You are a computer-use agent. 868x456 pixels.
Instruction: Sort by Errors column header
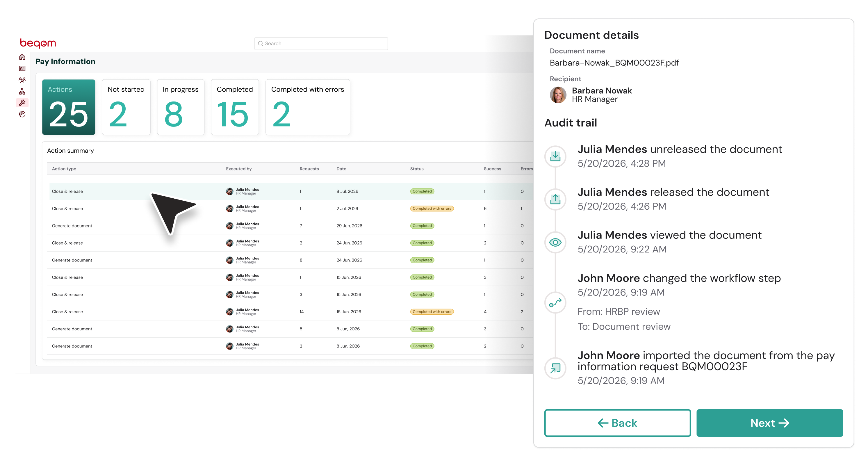[x=527, y=169]
